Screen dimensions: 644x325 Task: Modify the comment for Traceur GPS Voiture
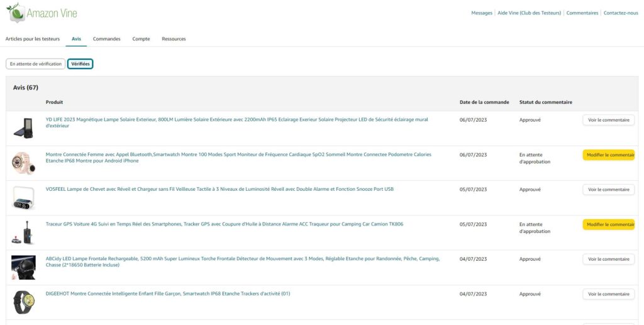608,225
